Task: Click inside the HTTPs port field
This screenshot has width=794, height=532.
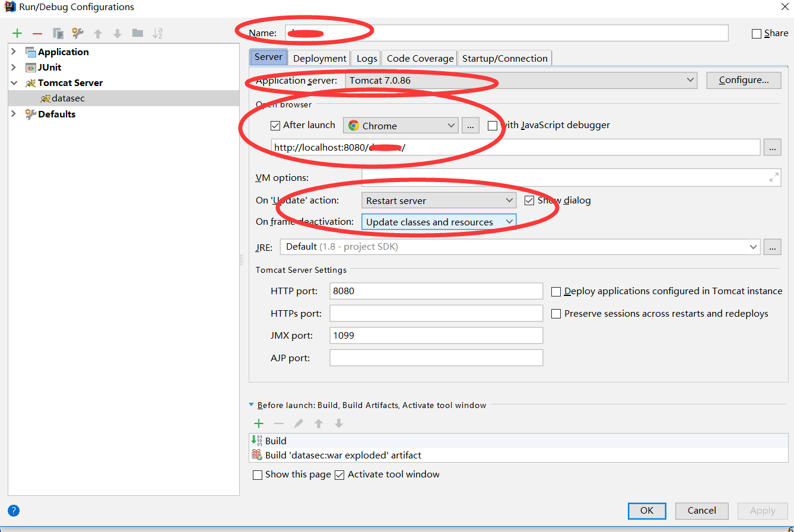Action: (436, 313)
